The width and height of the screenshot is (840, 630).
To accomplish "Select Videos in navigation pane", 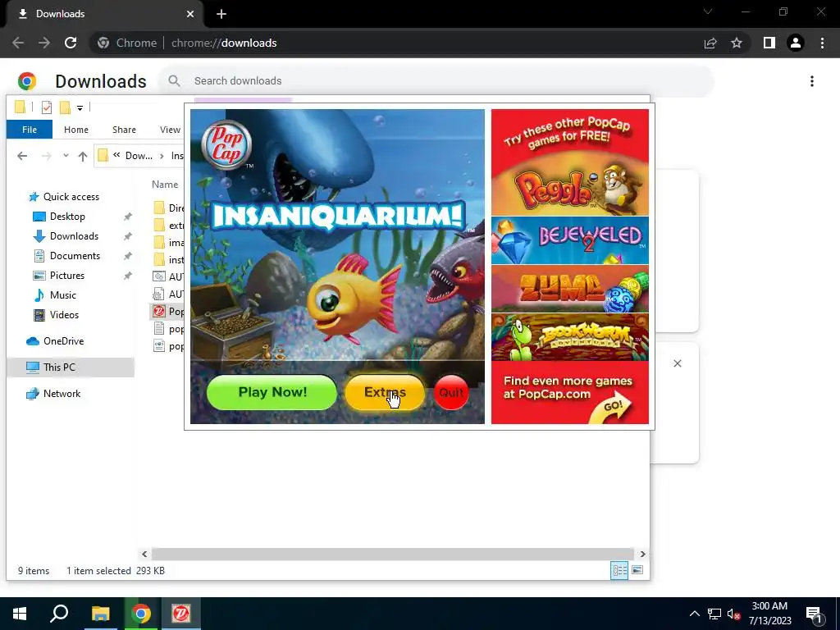I will click(64, 315).
